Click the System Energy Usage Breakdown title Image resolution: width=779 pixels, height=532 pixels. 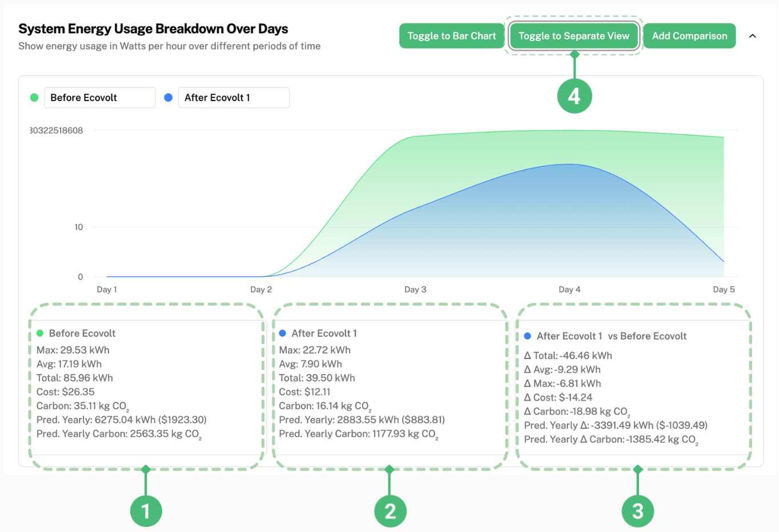coord(153,29)
